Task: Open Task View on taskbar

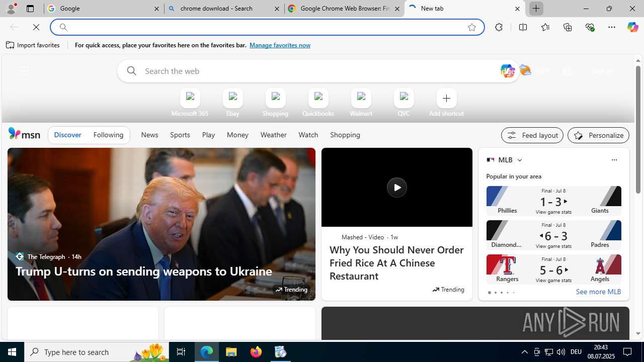Action: click(x=181, y=352)
